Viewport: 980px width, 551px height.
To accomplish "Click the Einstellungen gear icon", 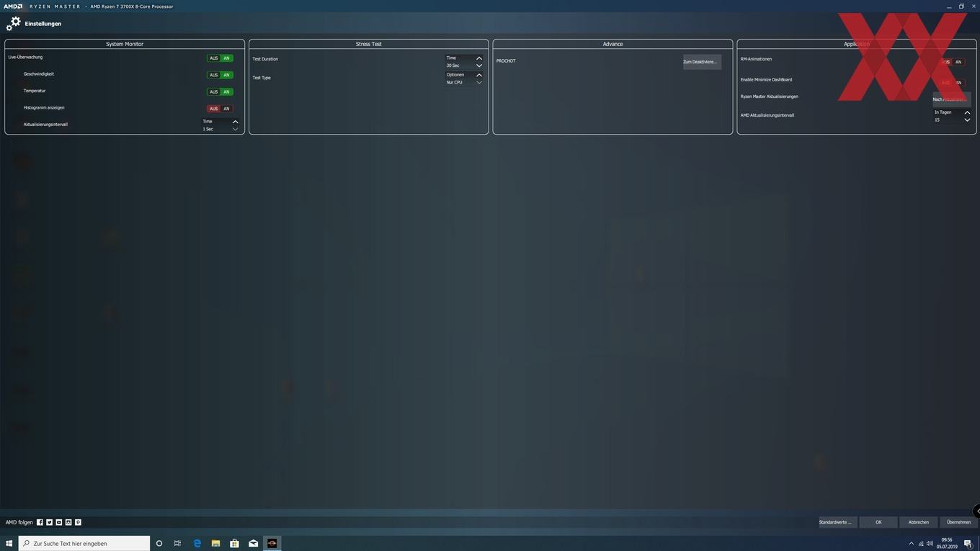I will pyautogui.click(x=13, y=24).
